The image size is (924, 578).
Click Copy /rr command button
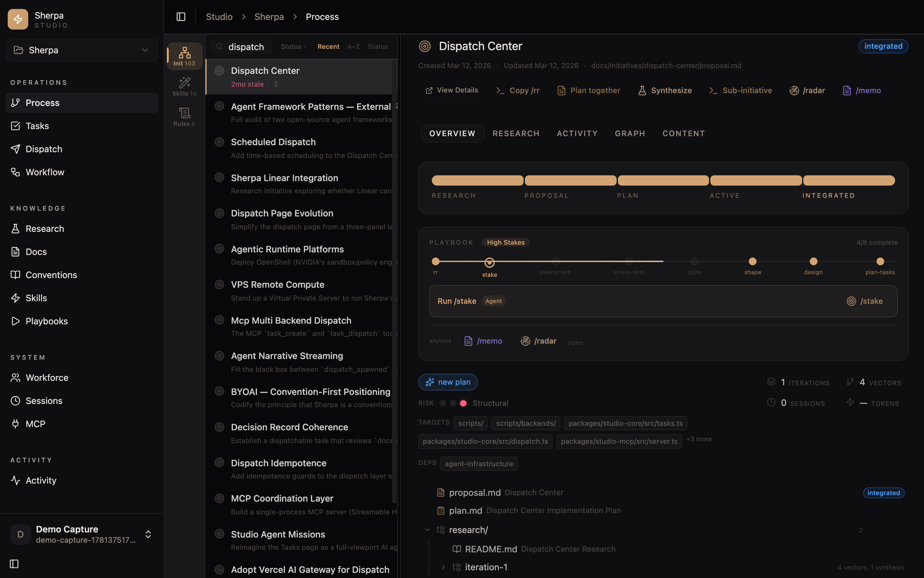[518, 91]
